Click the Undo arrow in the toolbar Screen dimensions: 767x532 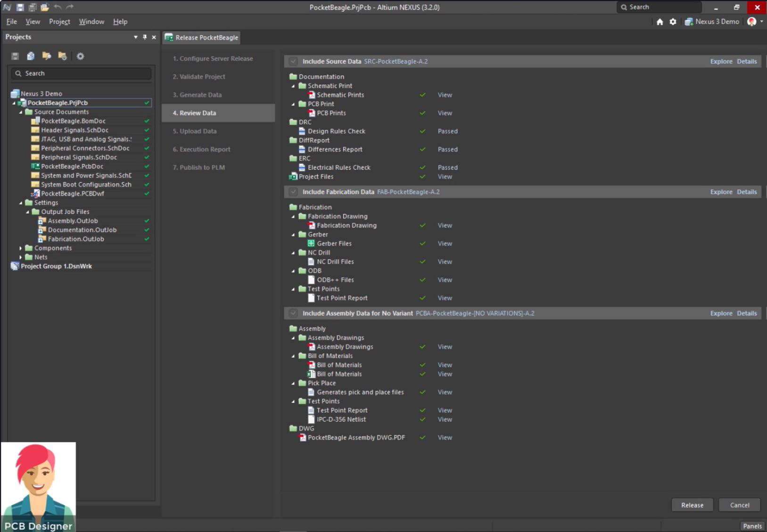[58, 7]
